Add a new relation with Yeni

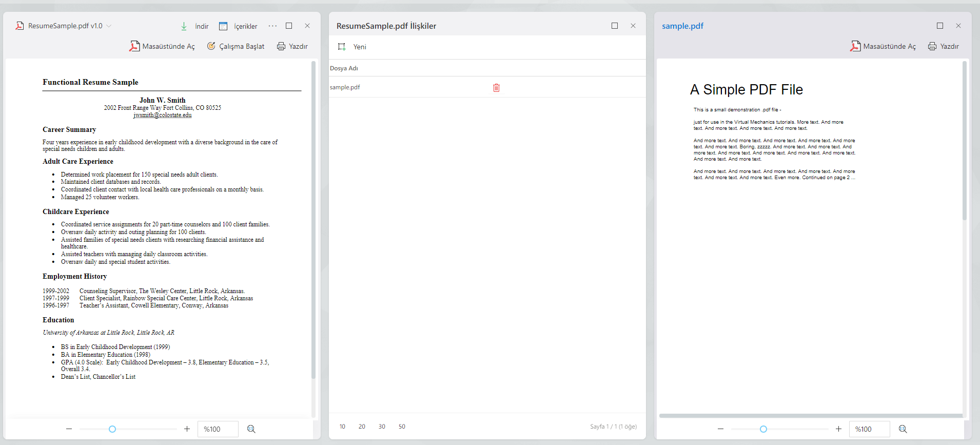coord(352,47)
